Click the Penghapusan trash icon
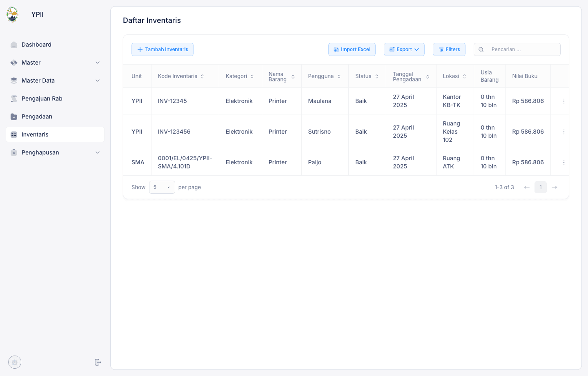 (x=14, y=152)
